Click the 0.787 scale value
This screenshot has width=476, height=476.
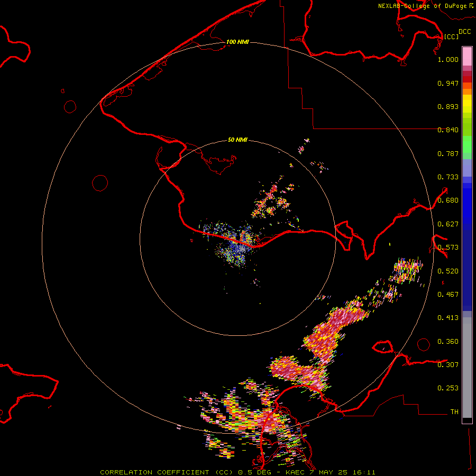[x=448, y=153]
